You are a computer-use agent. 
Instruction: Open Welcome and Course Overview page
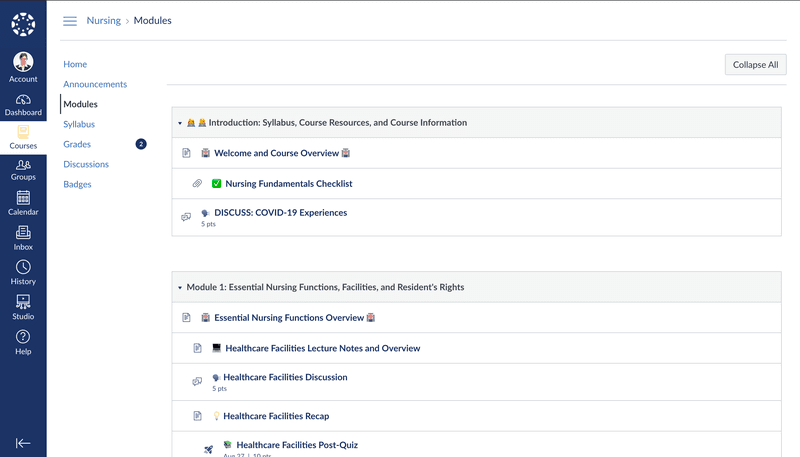277,153
